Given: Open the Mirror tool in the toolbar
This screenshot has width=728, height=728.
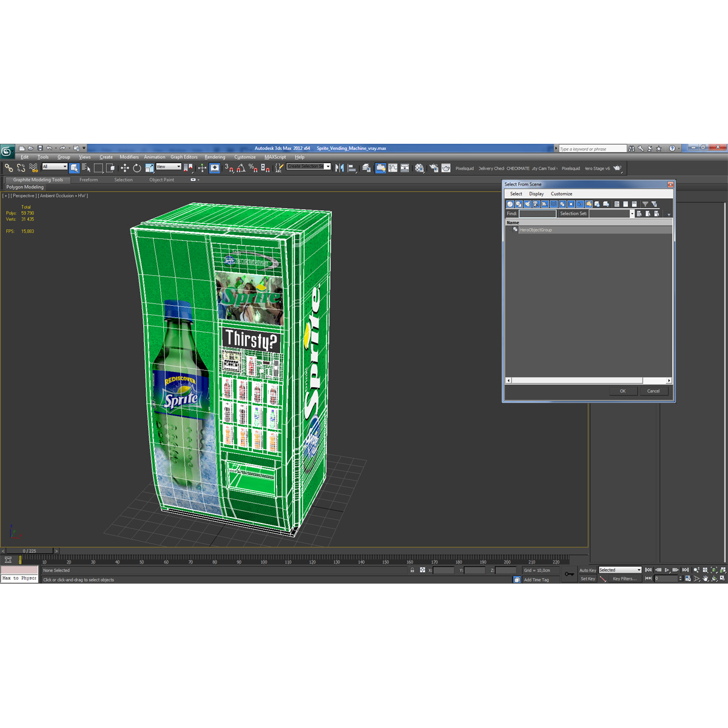Looking at the screenshot, I should [339, 168].
